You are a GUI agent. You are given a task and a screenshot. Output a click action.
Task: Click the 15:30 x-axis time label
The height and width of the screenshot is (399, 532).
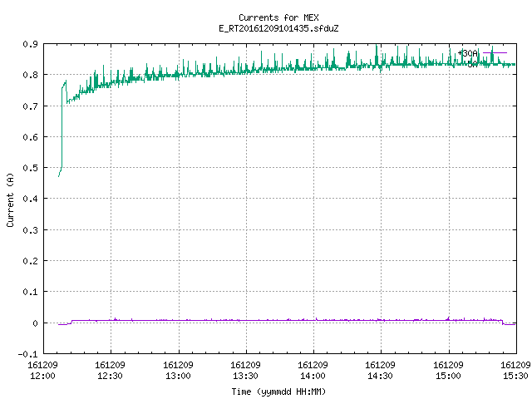[x=515, y=376]
